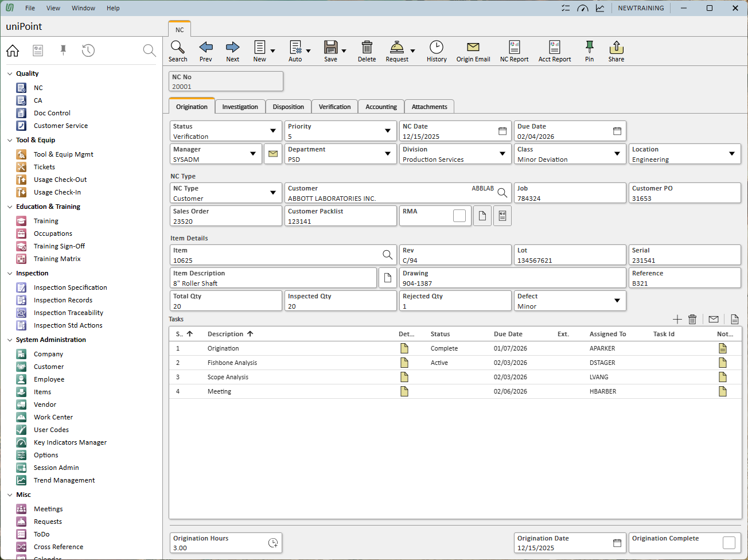Go to the Home icon in sidebar

tap(13, 50)
